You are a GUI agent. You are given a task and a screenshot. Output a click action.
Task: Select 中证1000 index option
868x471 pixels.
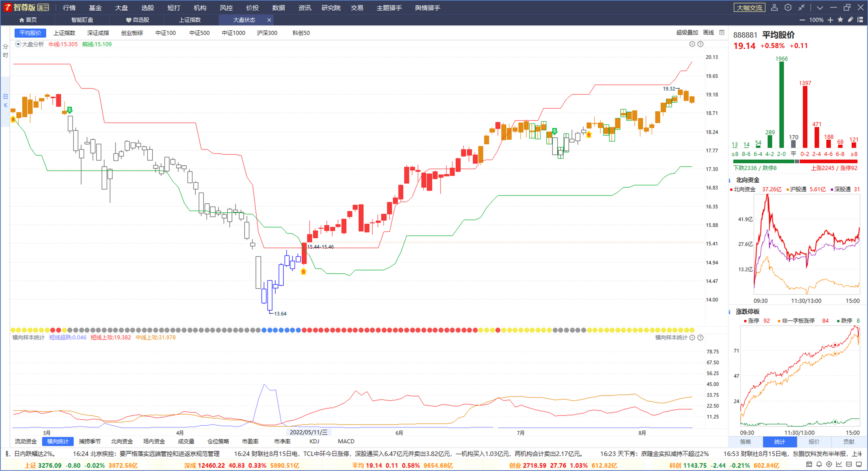pos(233,33)
